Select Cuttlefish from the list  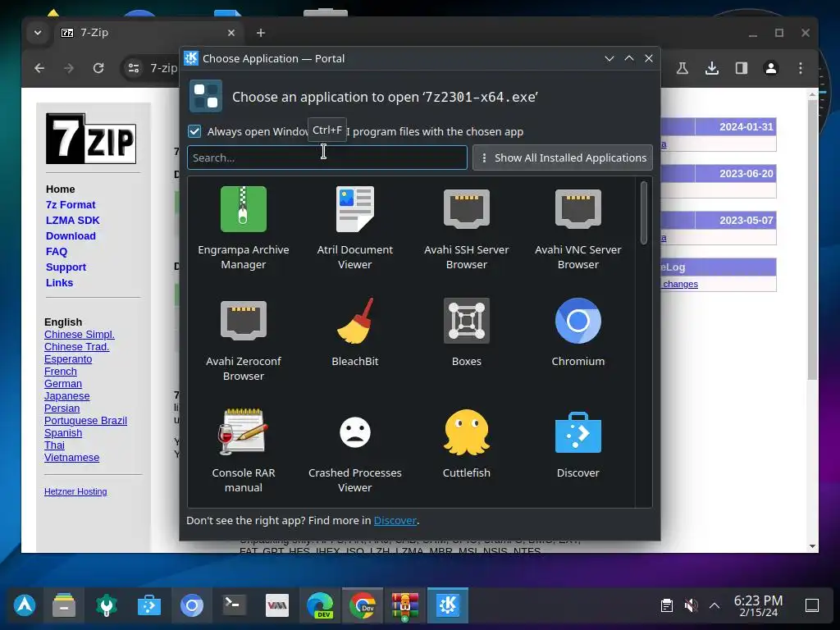point(466,444)
